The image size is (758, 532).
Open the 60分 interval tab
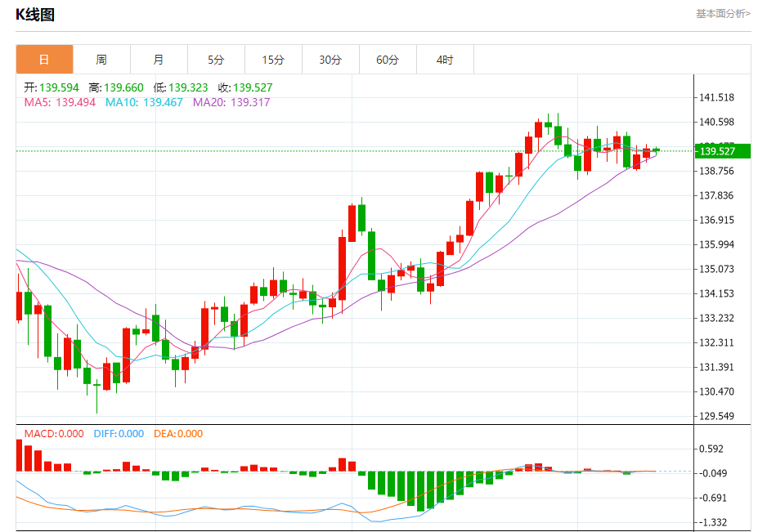coord(388,60)
